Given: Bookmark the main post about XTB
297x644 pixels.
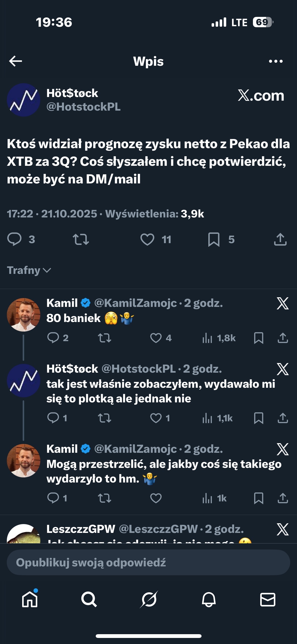Looking at the screenshot, I should (x=214, y=239).
